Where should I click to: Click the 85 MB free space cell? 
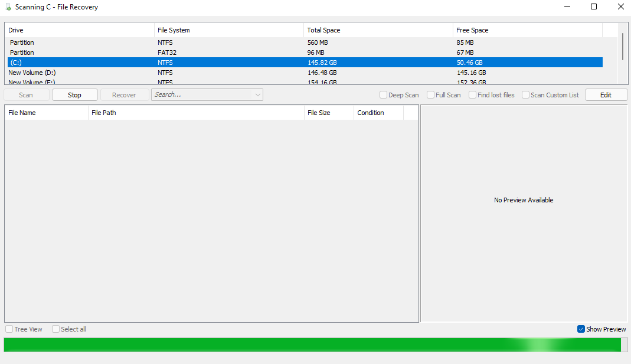[465, 42]
